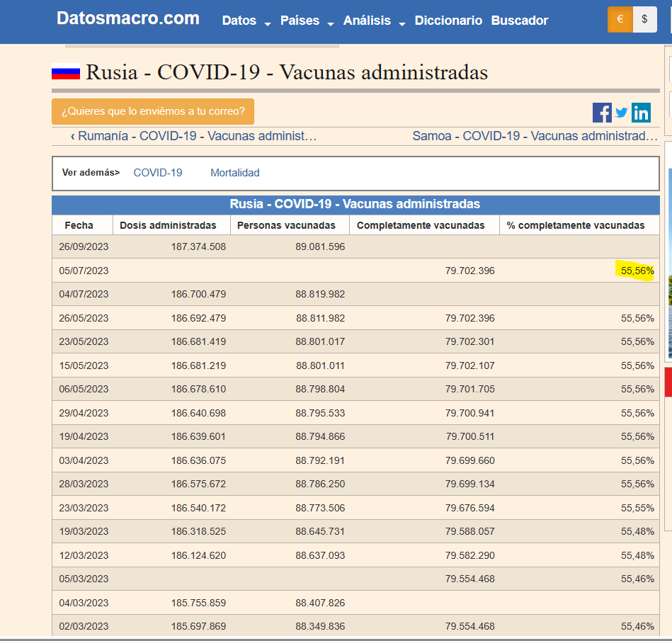Select the value 88.637.093
This screenshot has height=641, width=672.
[320, 556]
